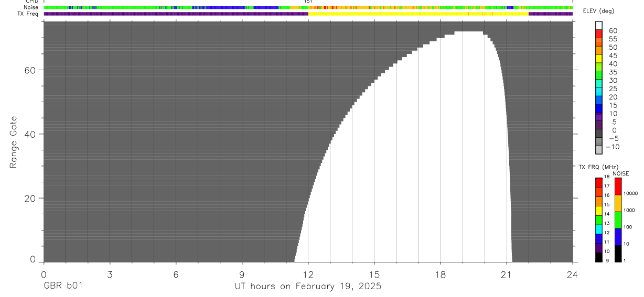Pick the blue 10–100 noise legend swatch
The image size is (644, 297).
[618, 237]
